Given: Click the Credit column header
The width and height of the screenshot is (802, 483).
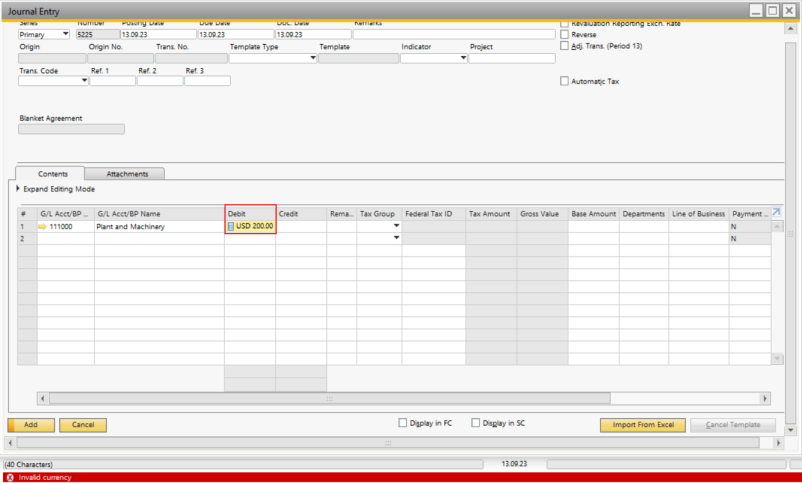Looking at the screenshot, I should (301, 214).
